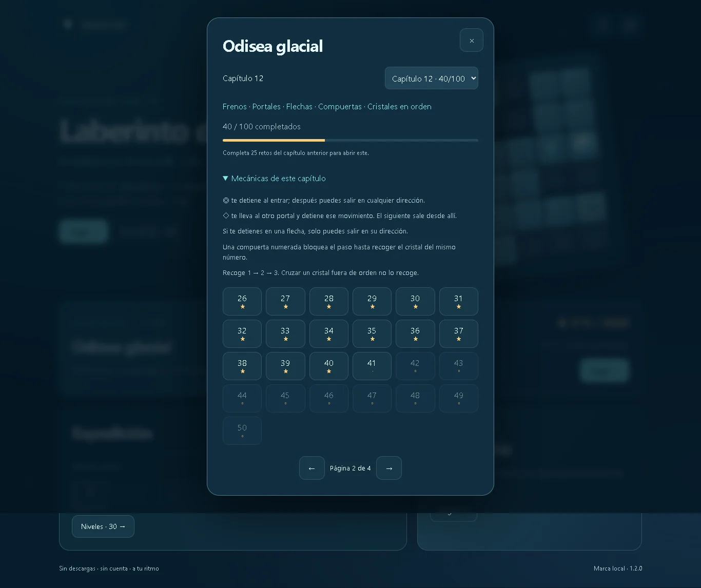Click the 'Marca local · 1.2.0' footer text
Image resolution: width=701 pixels, height=588 pixels.
coord(618,569)
